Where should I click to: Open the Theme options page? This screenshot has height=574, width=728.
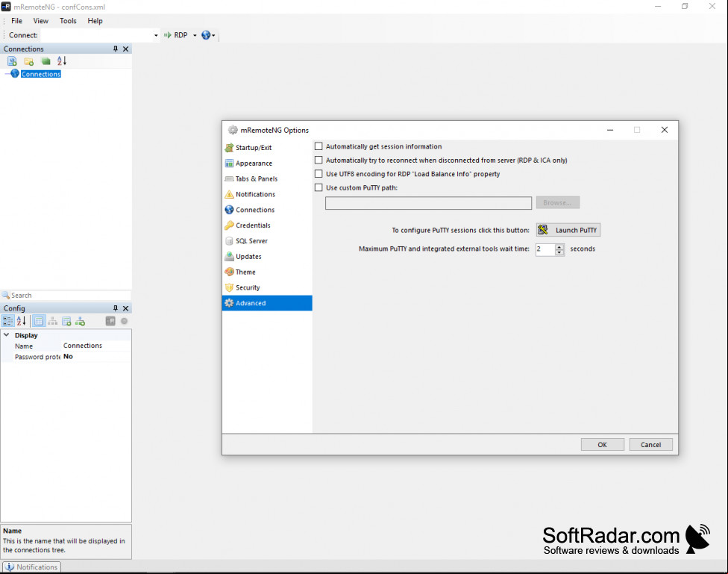245,272
